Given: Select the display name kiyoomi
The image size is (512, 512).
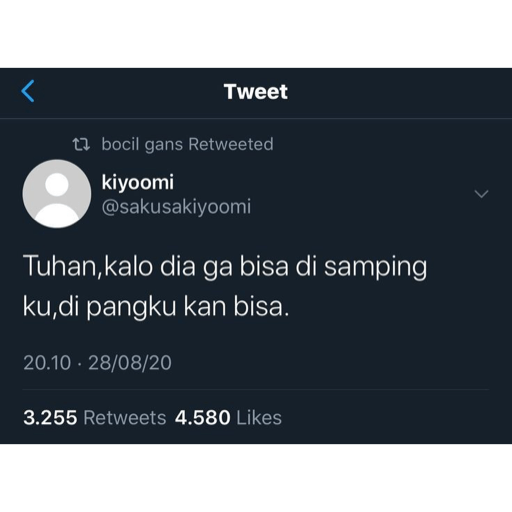Looking at the screenshot, I should coord(138,182).
